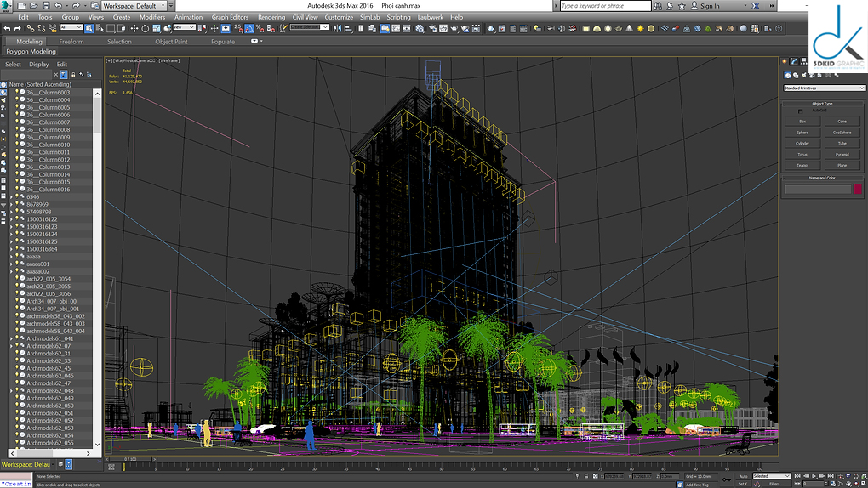Expand the 1500316122 tree item
Viewport: 868px width, 488px height.
tap(11, 219)
